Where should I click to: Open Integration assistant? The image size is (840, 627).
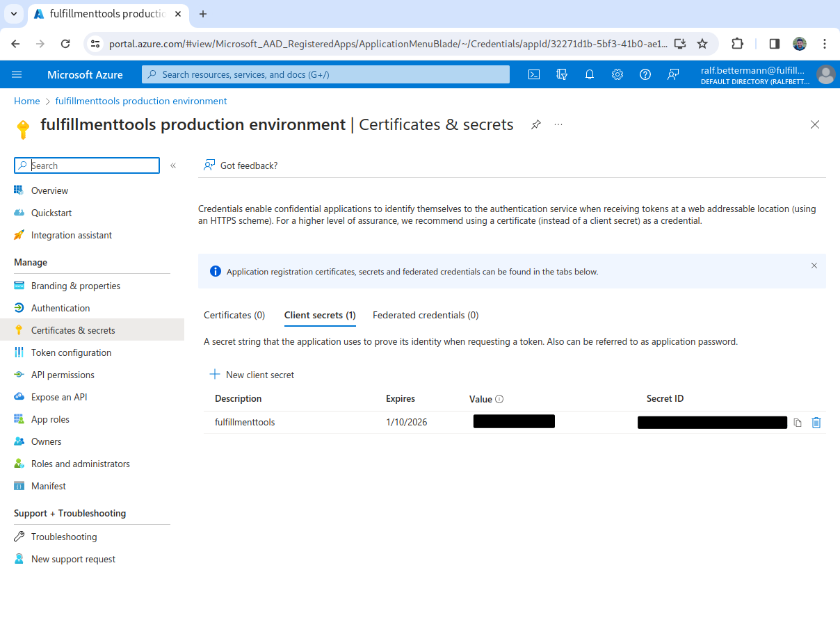tap(72, 235)
